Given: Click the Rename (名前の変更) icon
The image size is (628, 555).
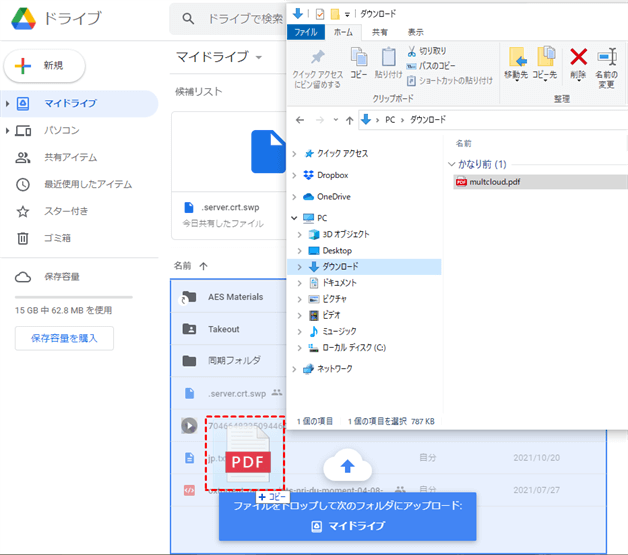Looking at the screenshot, I should click(607, 58).
